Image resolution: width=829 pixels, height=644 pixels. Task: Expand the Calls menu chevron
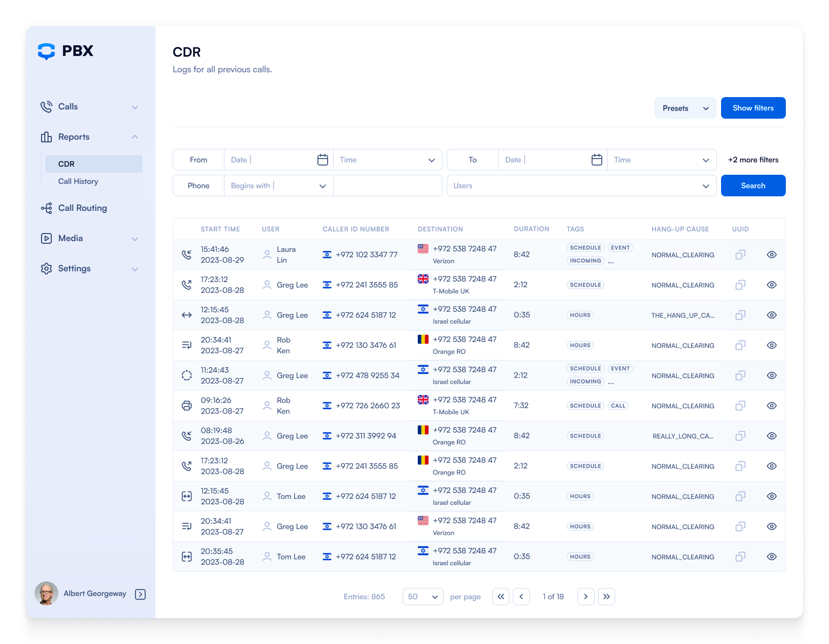click(135, 107)
